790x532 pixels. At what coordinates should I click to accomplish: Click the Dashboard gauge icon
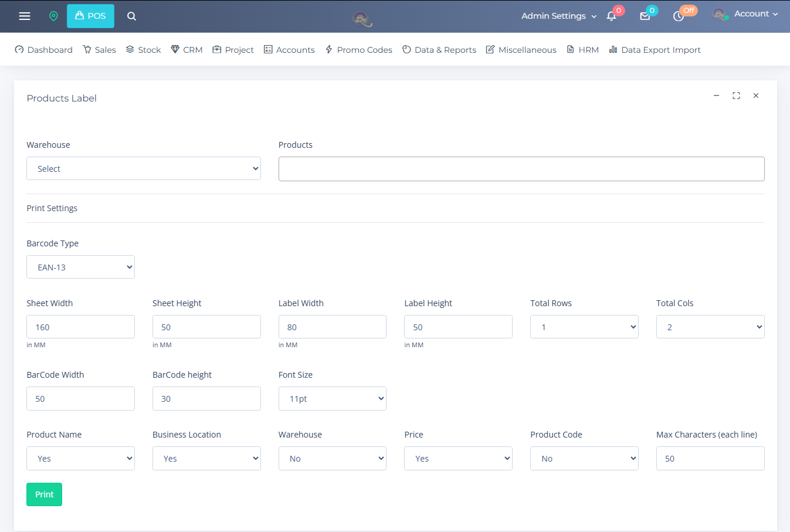(19, 50)
